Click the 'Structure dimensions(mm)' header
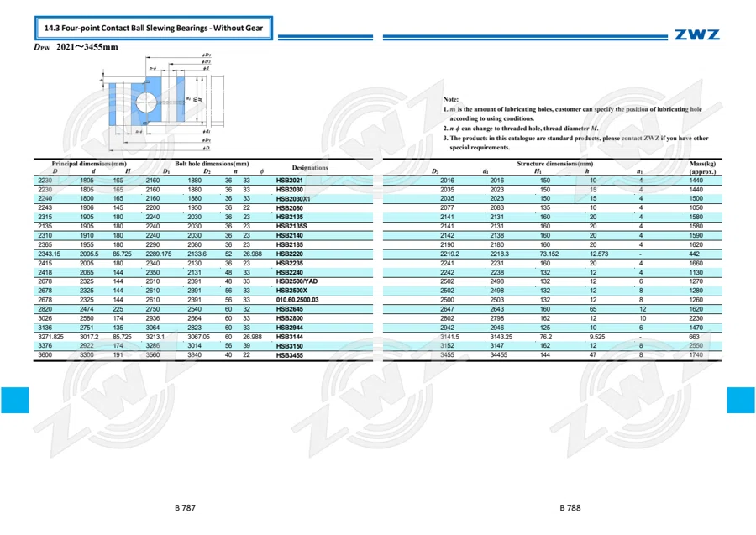The image size is (756, 535). (x=555, y=164)
